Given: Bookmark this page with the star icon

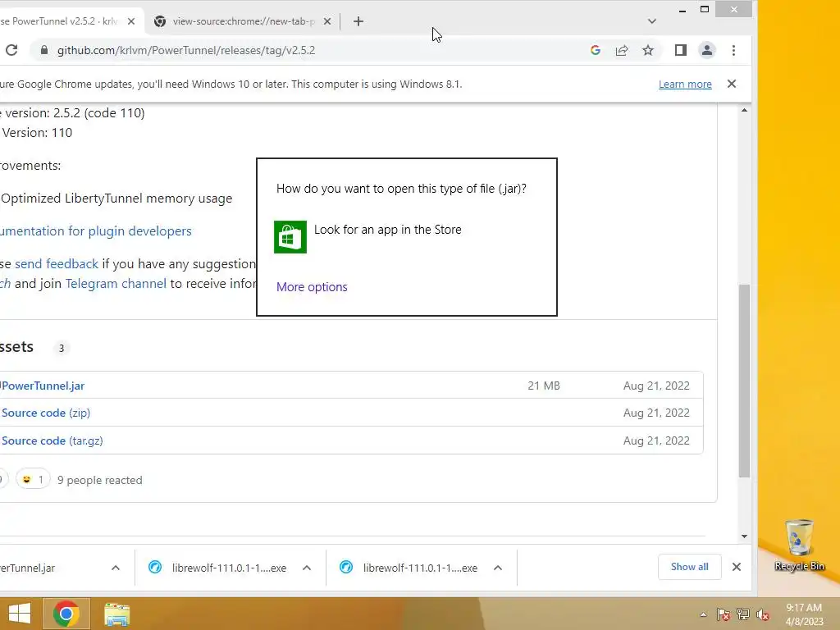Looking at the screenshot, I should pos(648,50).
